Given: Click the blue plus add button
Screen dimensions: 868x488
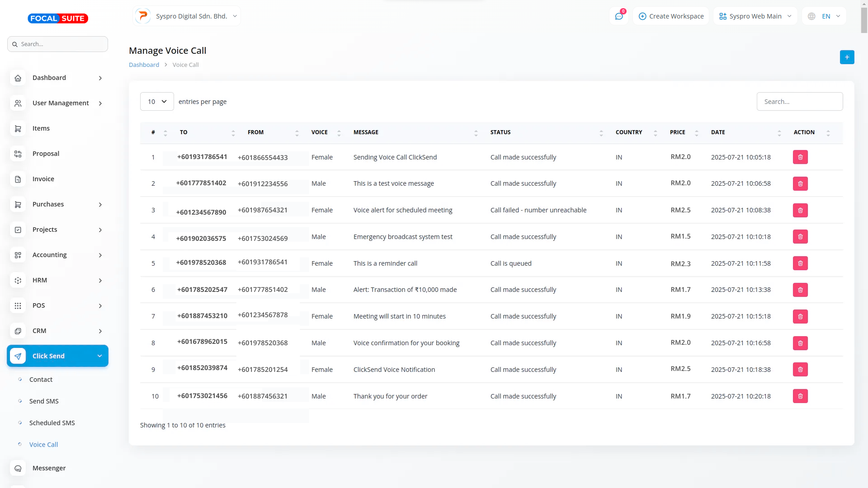Looking at the screenshot, I should [847, 57].
